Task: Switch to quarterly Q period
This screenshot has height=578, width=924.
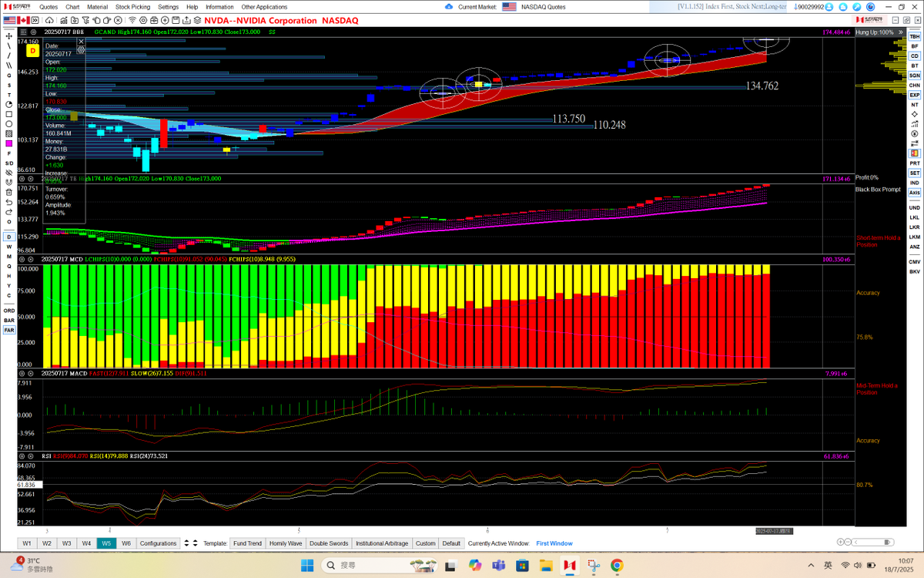Action: [9, 266]
